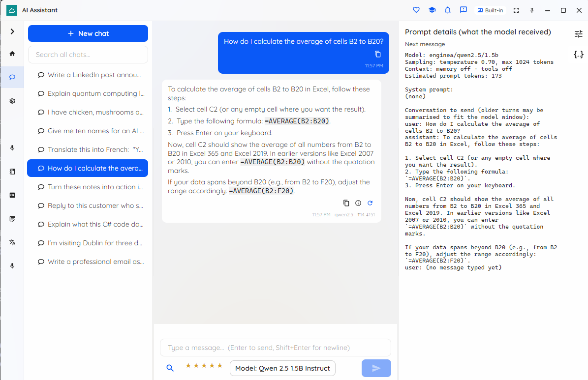Start a New chat
Viewport: 588px width, 380px height.
[88, 33]
